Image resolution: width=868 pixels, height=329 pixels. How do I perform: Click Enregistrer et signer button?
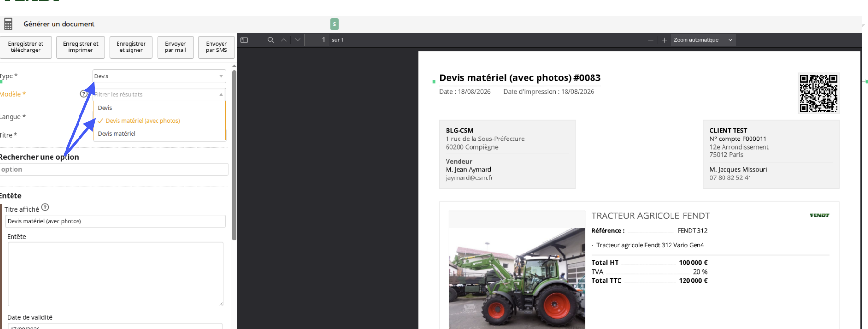point(131,47)
